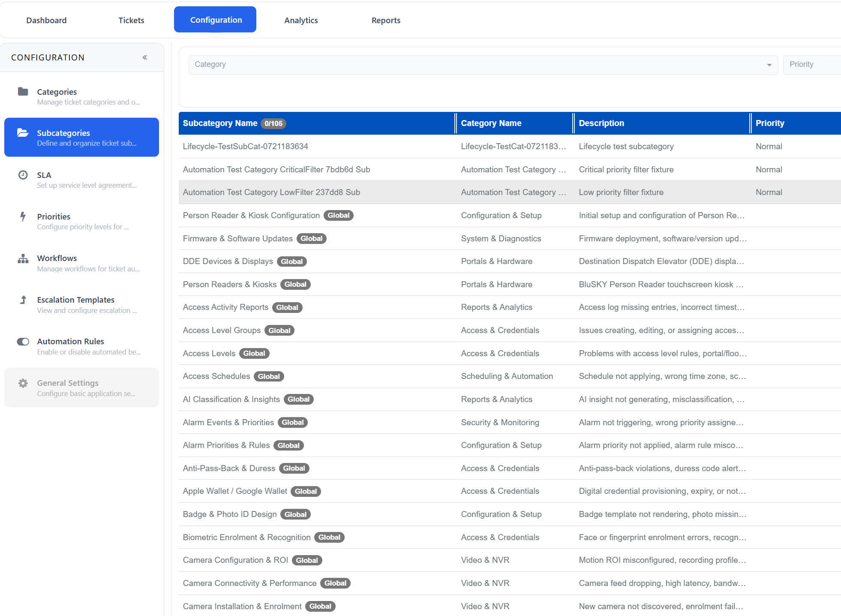This screenshot has width=841, height=616.
Task: Select Anti-Pass-Back & Duress row
Action: click(x=510, y=469)
